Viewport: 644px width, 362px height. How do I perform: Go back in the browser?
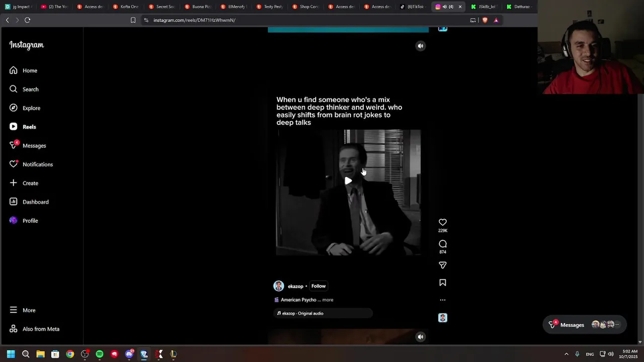pos(7,20)
